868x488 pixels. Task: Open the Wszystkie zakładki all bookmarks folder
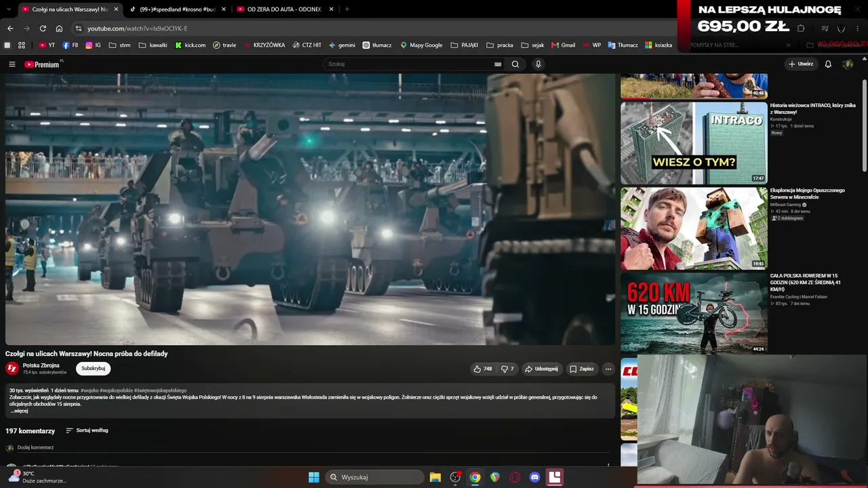click(x=835, y=45)
